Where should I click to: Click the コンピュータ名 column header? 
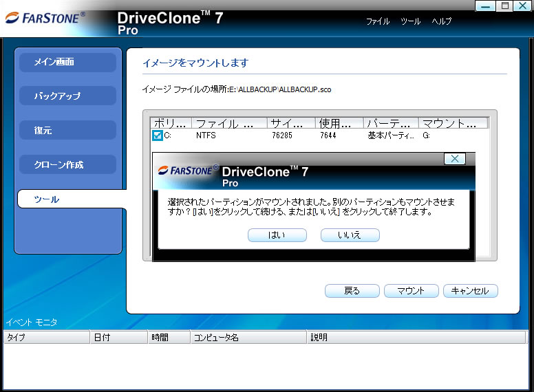pyautogui.click(x=248, y=337)
